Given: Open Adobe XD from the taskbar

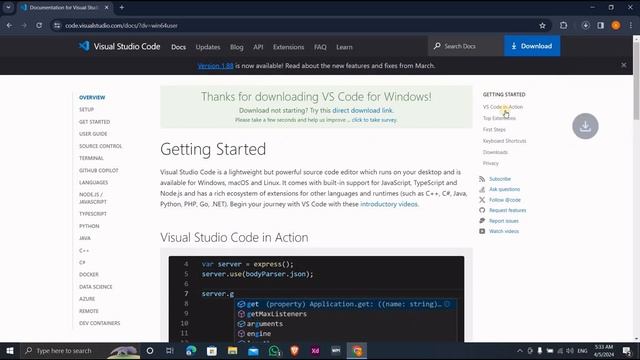Looking at the screenshot, I should point(315,351).
